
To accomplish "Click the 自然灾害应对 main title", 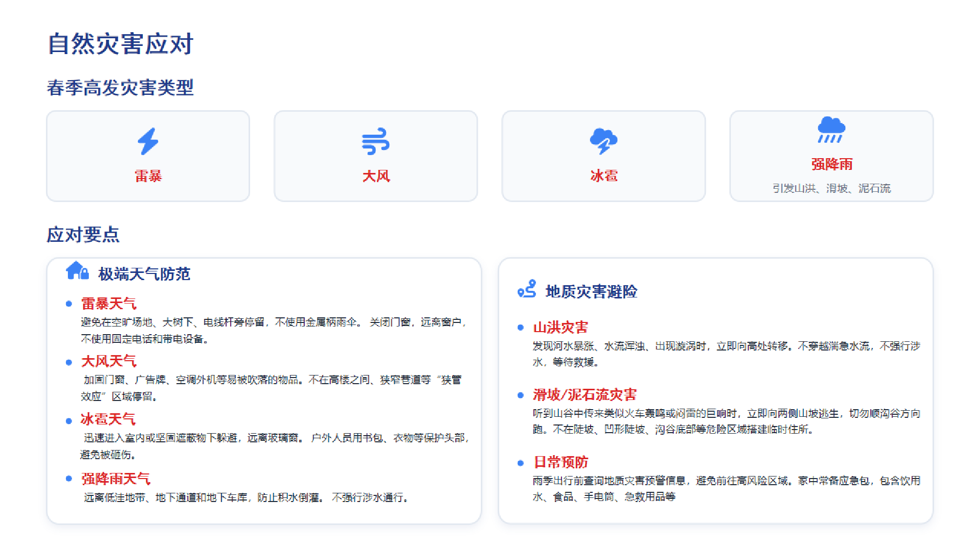I will [x=120, y=44].
